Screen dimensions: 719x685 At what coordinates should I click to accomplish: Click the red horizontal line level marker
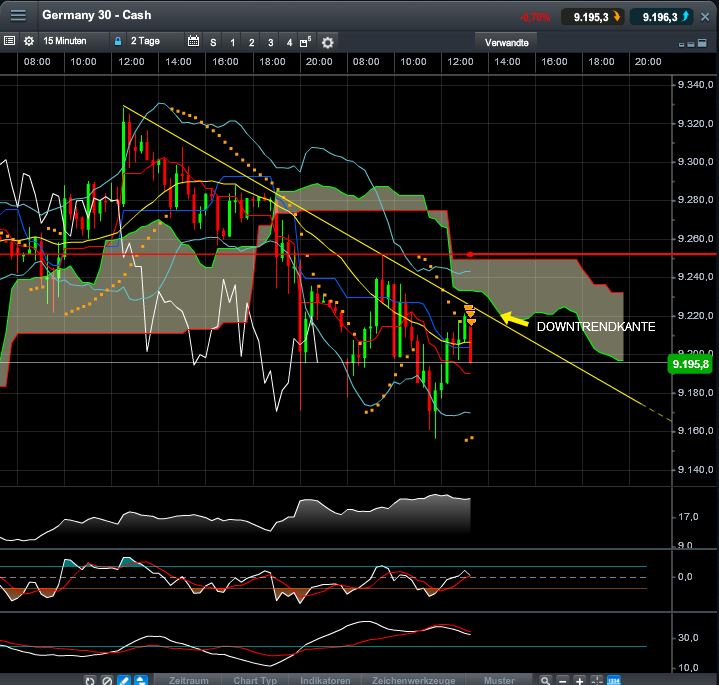tap(470, 254)
